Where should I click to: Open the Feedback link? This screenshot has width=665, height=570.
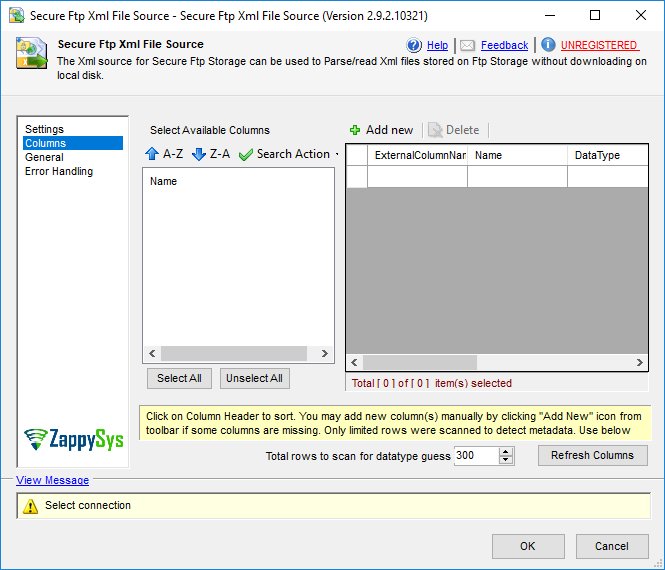coord(504,45)
